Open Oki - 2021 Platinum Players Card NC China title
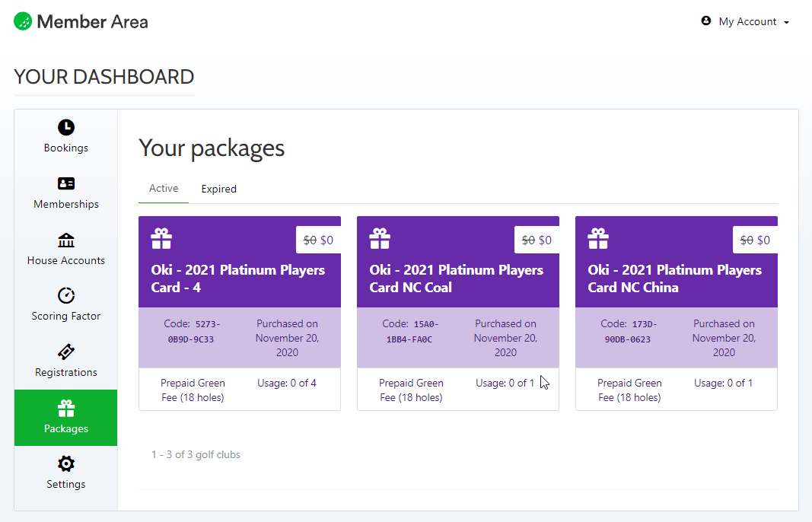The height and width of the screenshot is (522, 812). click(x=675, y=279)
